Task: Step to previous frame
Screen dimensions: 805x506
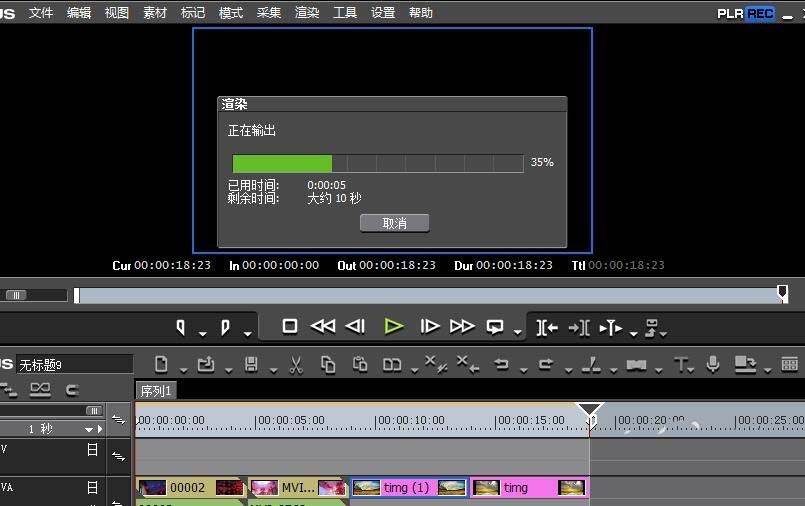Action: 355,326
